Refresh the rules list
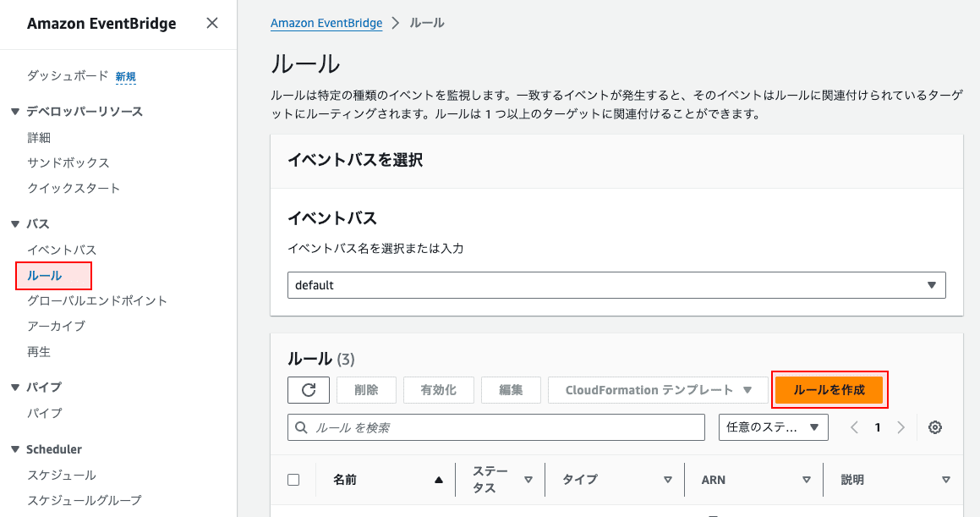 [x=309, y=390]
